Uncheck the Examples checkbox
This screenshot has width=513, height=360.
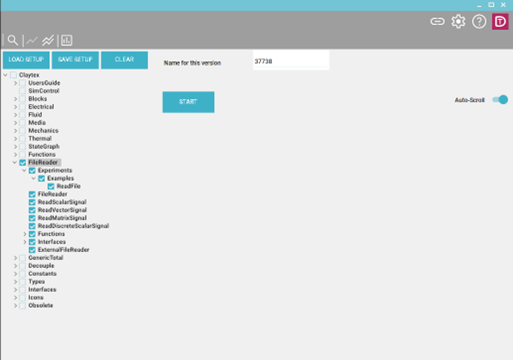[42, 179]
